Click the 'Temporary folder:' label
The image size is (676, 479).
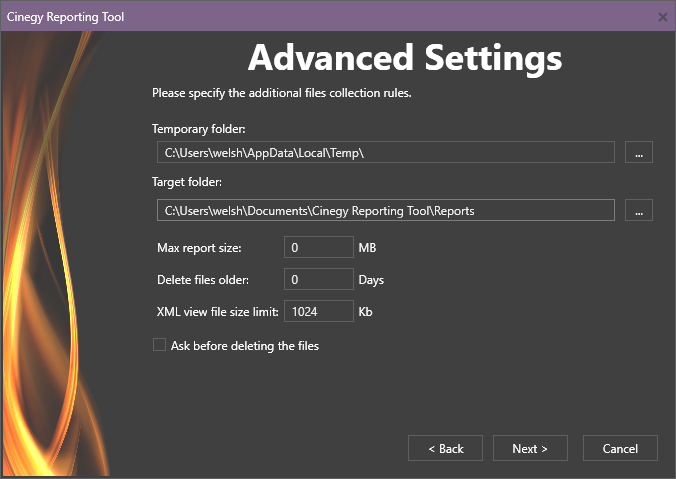pos(199,129)
